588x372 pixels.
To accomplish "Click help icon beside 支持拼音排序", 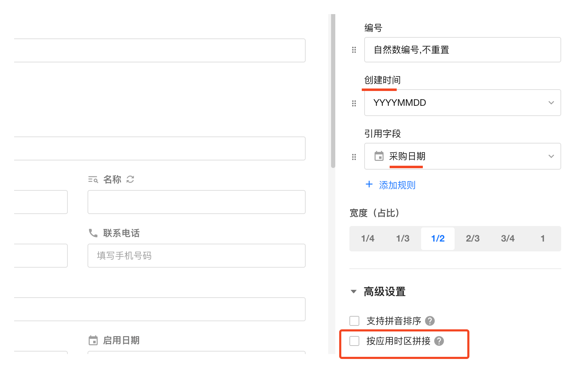I will (430, 321).
